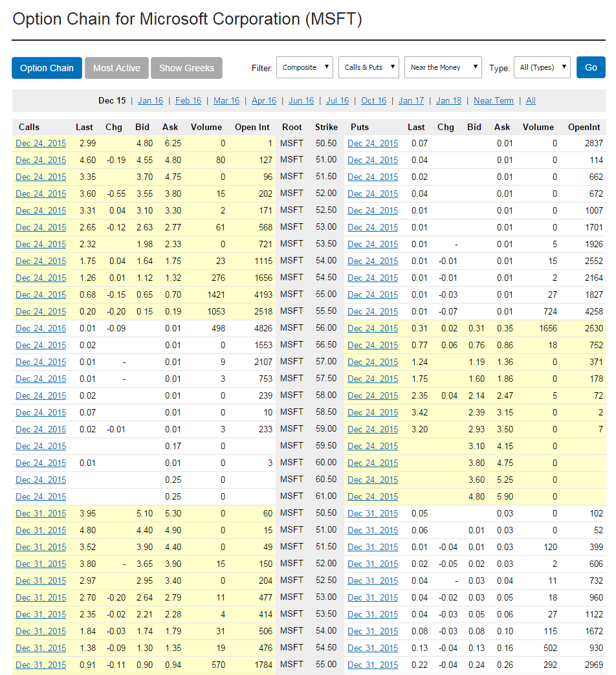Open the Near the Money dropdown

pyautogui.click(x=443, y=67)
